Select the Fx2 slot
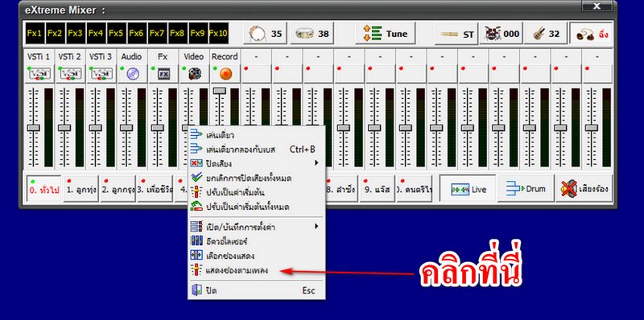Viewport: 644px width, 320px height. tap(55, 34)
